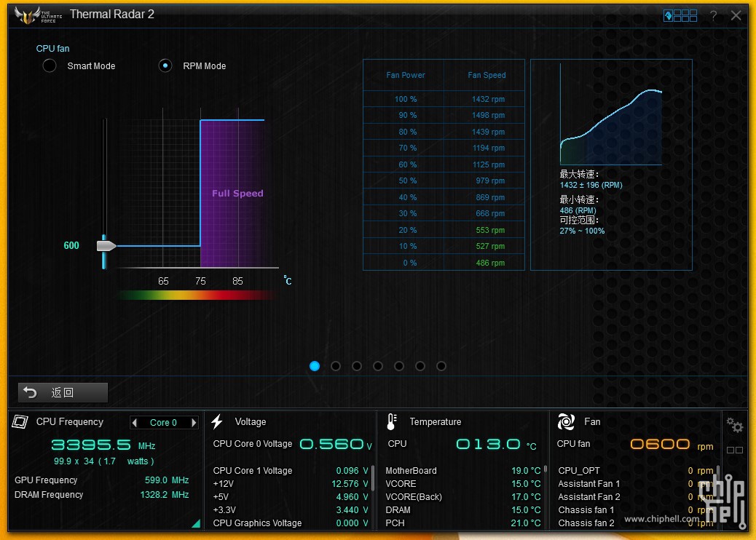This screenshot has height=540, width=756.
Task: Close the Thermal Radar 2 window
Action: point(736,15)
